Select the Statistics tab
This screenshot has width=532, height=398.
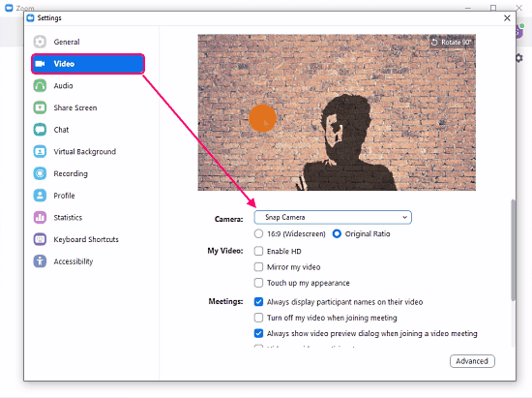click(88, 217)
